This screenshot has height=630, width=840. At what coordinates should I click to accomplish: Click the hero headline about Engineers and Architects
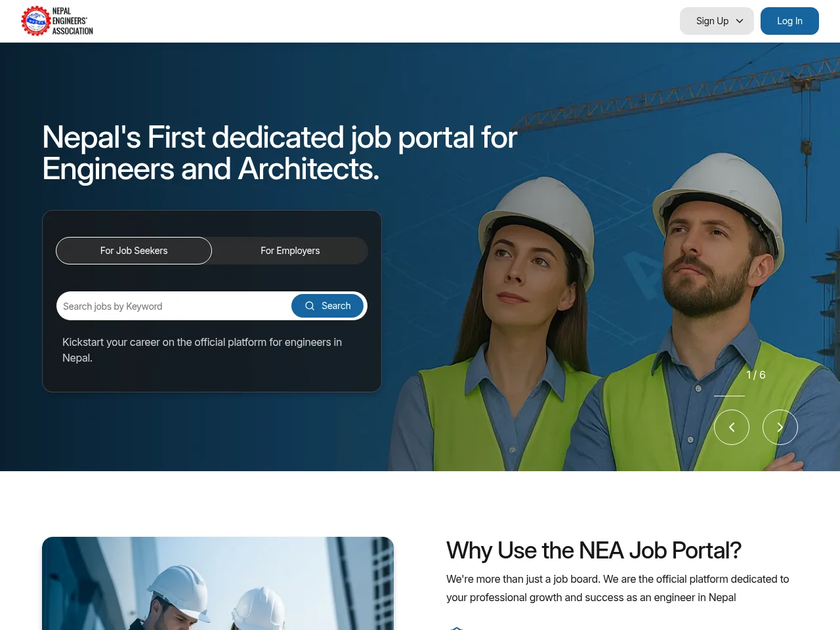point(280,153)
